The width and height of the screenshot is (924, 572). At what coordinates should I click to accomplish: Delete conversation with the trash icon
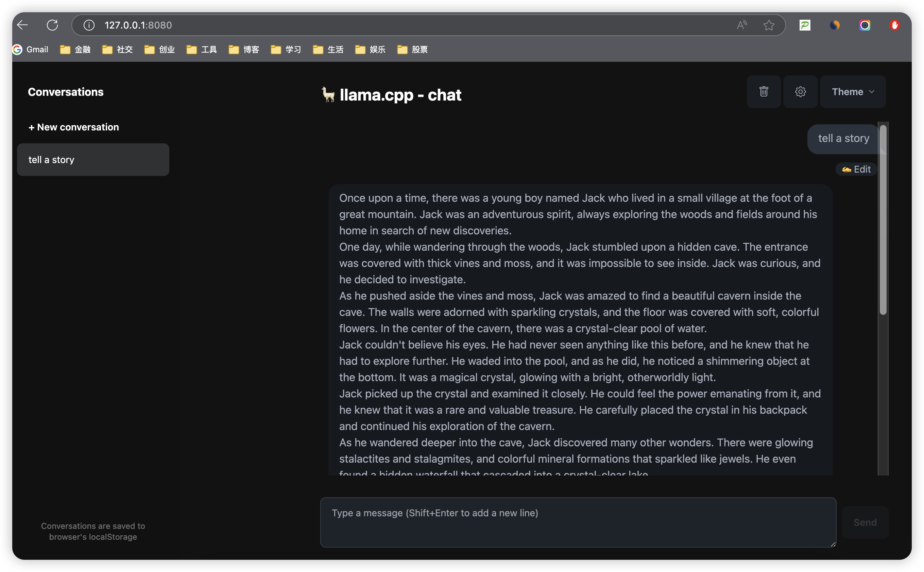click(x=764, y=92)
